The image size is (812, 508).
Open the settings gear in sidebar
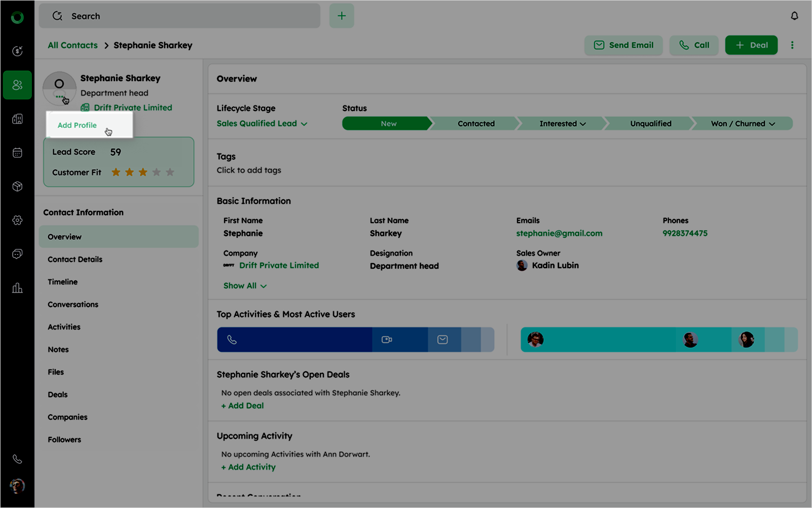click(x=17, y=220)
